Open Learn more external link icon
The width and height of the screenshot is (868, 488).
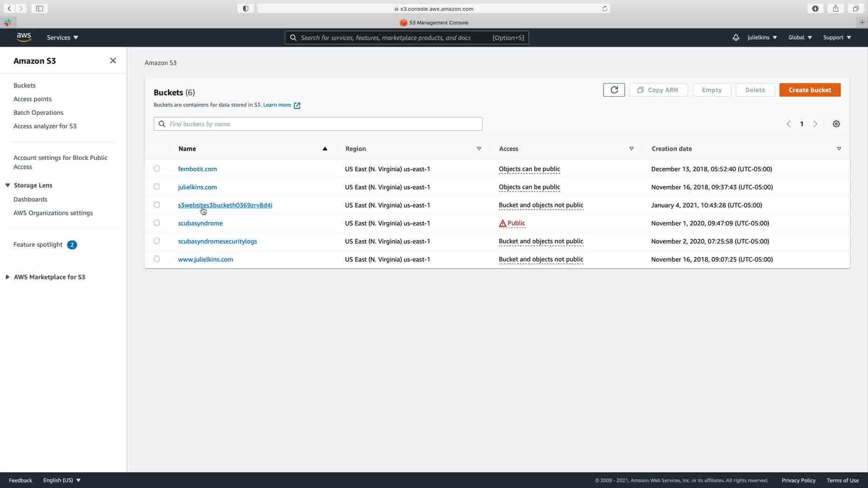[297, 106]
